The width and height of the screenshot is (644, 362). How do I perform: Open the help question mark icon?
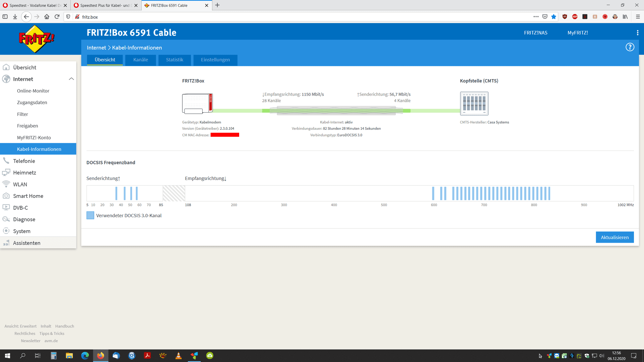630,47
